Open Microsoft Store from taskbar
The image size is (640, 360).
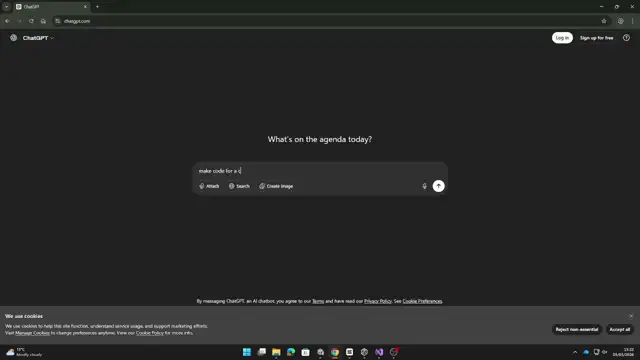click(305, 352)
